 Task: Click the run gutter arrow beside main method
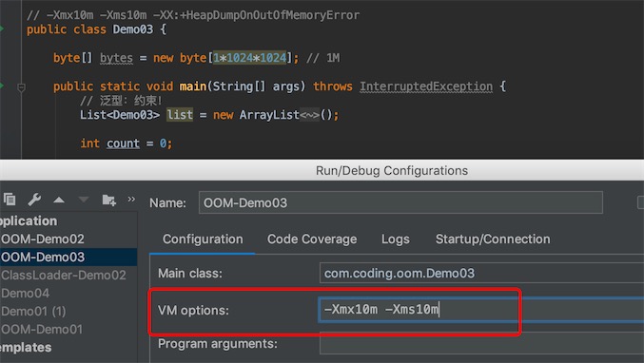(2, 86)
